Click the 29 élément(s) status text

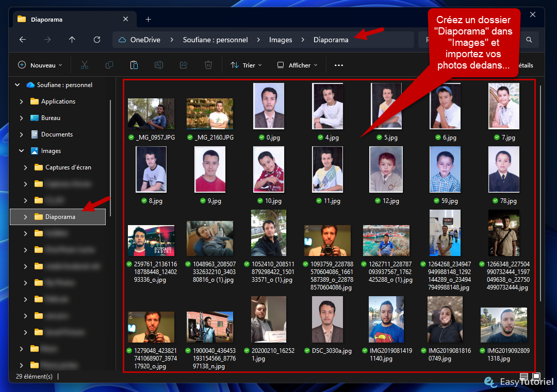[x=34, y=377]
